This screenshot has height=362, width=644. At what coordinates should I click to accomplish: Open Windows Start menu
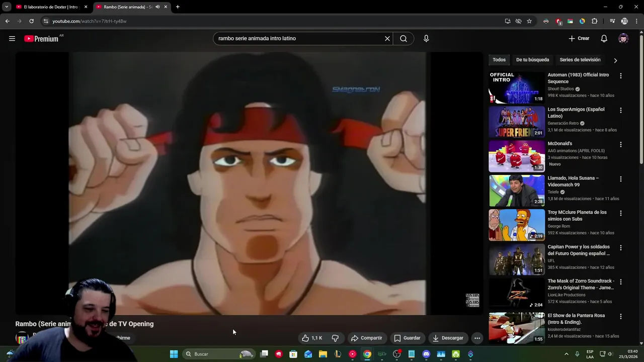pos(174,354)
